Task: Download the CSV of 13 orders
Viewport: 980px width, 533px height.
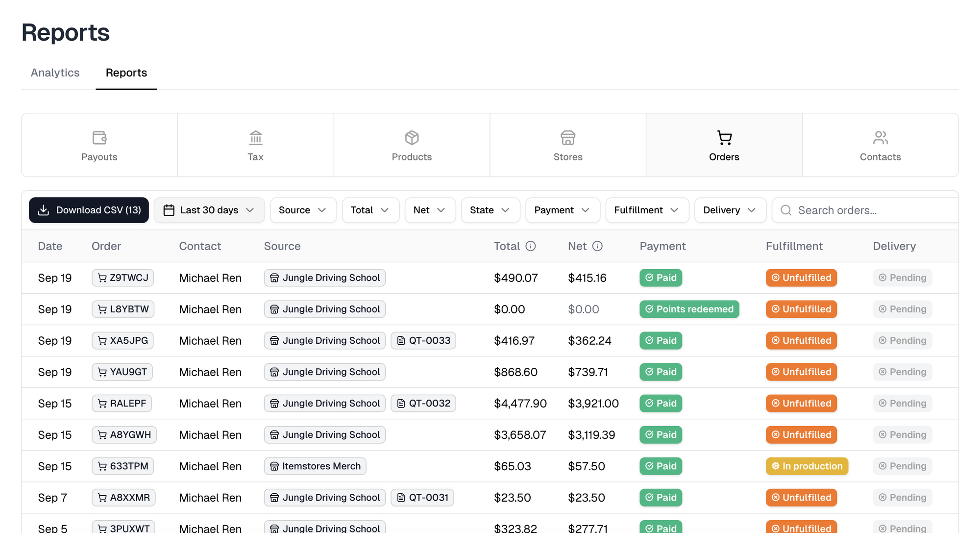Action: [x=89, y=210]
